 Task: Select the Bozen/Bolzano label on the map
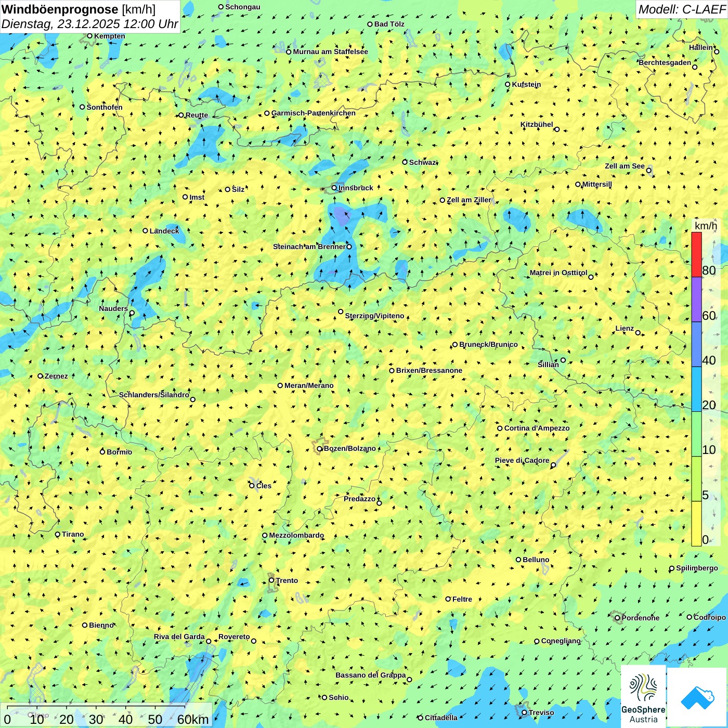349,448
